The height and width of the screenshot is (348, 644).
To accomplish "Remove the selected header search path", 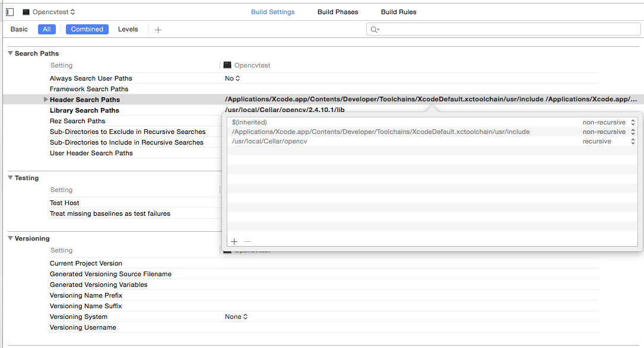I will [247, 241].
